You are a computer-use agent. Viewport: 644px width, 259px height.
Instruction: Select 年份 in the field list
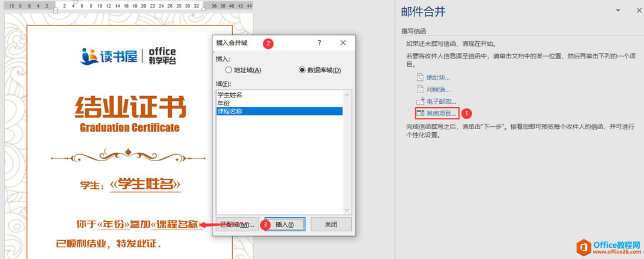(x=279, y=103)
